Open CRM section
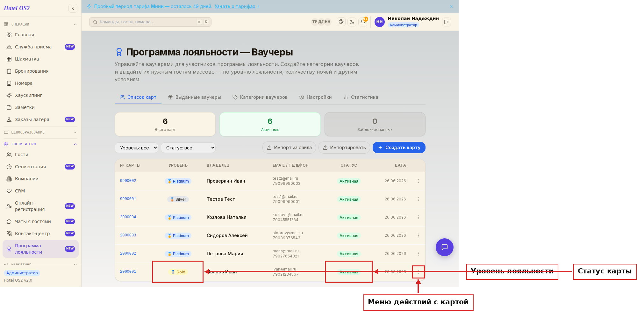The height and width of the screenshot is (318, 644). (40, 191)
